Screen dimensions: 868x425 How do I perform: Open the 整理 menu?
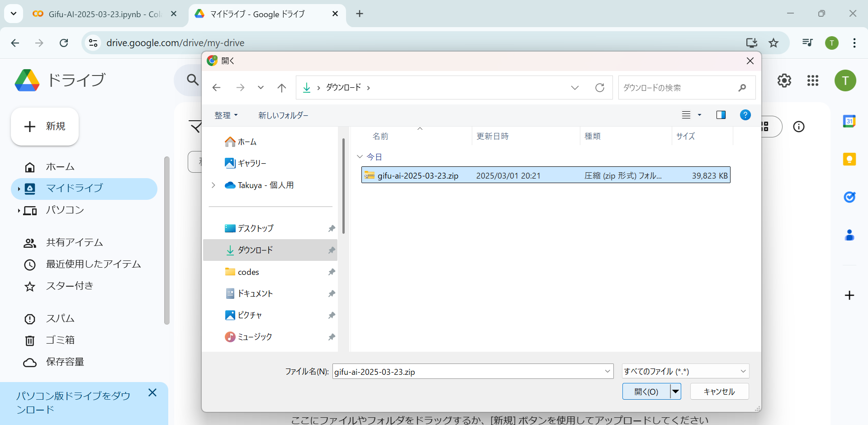tap(226, 115)
